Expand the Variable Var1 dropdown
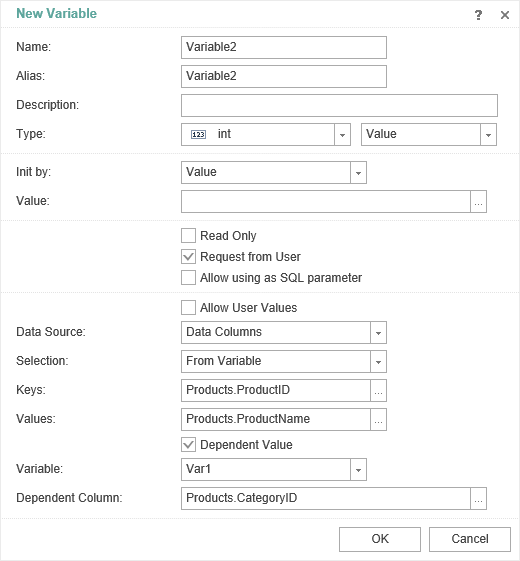This screenshot has width=520, height=561. [358, 469]
